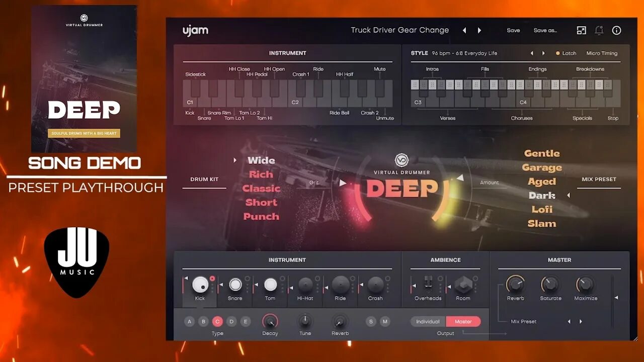Viewport: 644px width, 362px height.
Task: Click the master volume fader arrow
Action: pyautogui.click(x=617, y=298)
